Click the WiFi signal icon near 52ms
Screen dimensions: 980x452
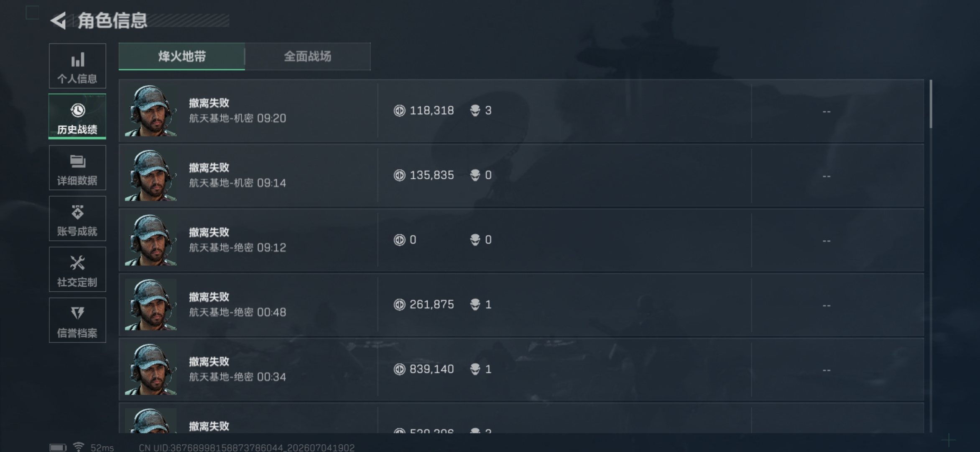click(x=78, y=447)
